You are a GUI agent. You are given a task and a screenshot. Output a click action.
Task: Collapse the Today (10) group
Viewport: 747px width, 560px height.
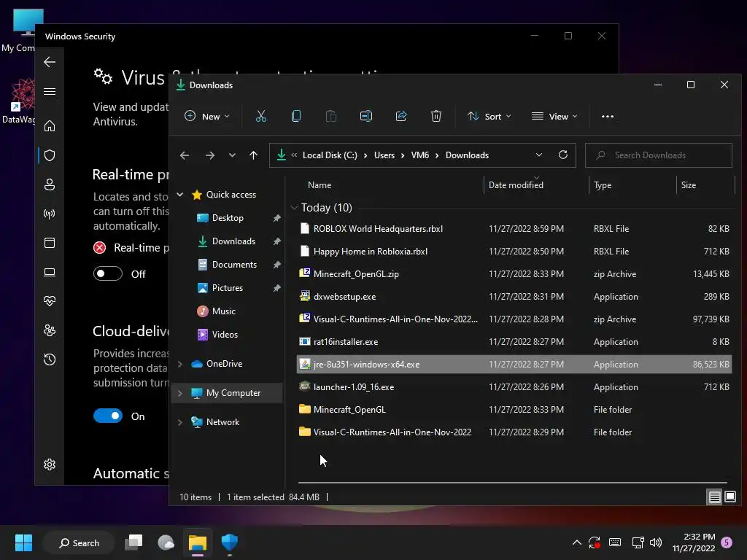pos(294,208)
